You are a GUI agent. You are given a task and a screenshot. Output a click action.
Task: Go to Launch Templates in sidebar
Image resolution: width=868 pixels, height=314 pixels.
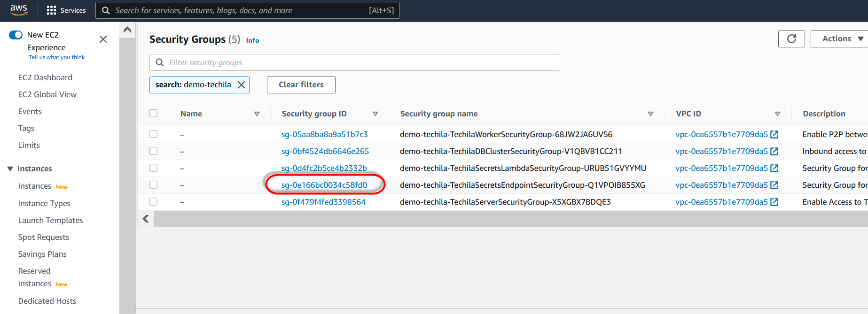[50, 221]
